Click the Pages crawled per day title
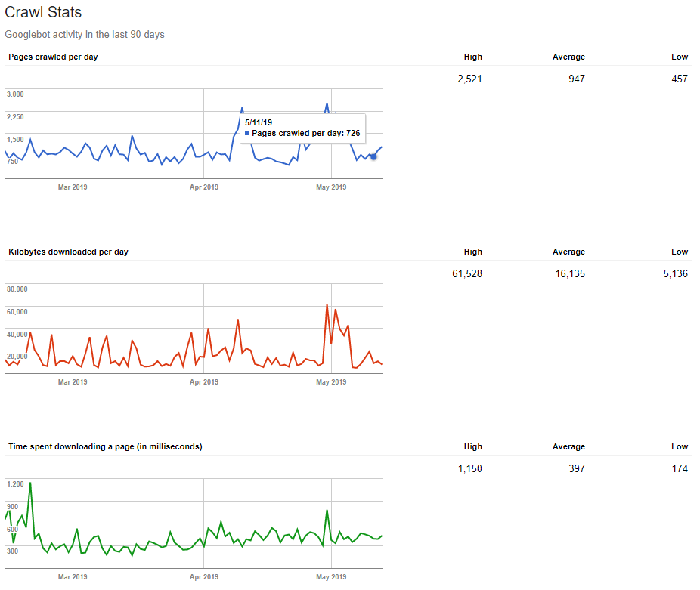This screenshot has width=700, height=590. click(x=53, y=57)
